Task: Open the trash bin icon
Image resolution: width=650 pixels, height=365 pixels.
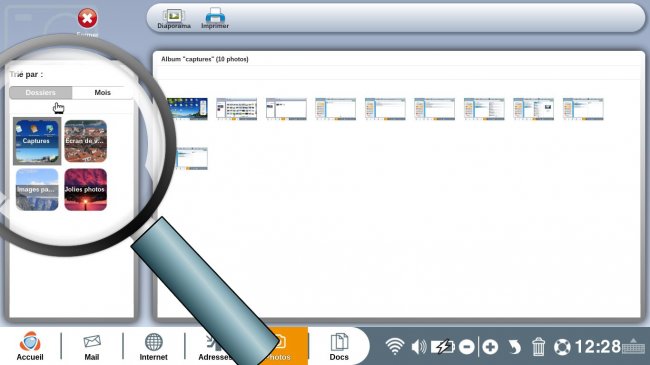Action: (538, 347)
